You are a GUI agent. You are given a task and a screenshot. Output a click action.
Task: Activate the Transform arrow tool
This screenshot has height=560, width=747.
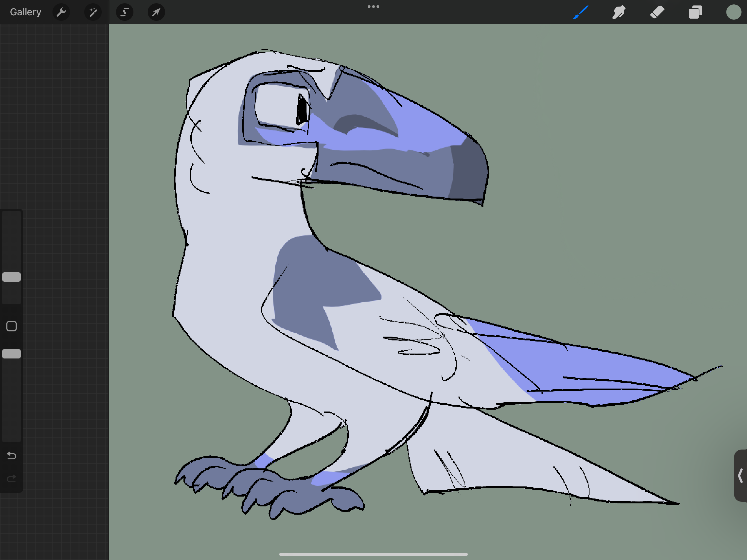click(x=156, y=12)
